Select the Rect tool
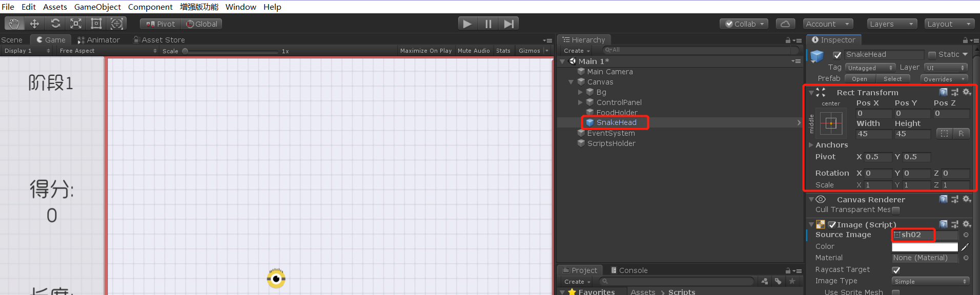The height and width of the screenshot is (295, 980). click(x=96, y=24)
